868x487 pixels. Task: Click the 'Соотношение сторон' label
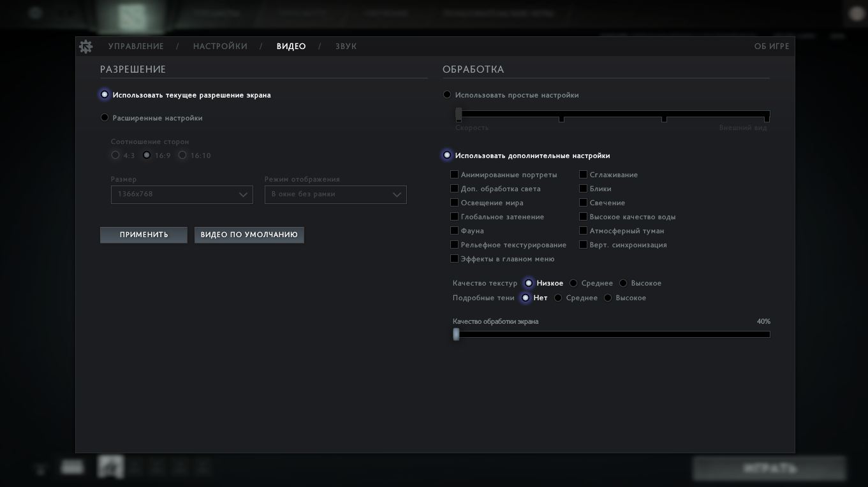click(150, 142)
